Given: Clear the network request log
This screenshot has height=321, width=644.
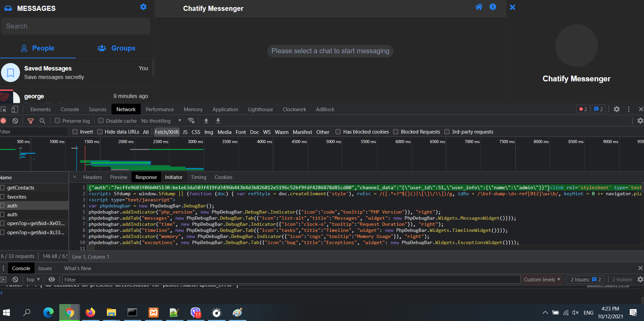Looking at the screenshot, I should (15, 121).
